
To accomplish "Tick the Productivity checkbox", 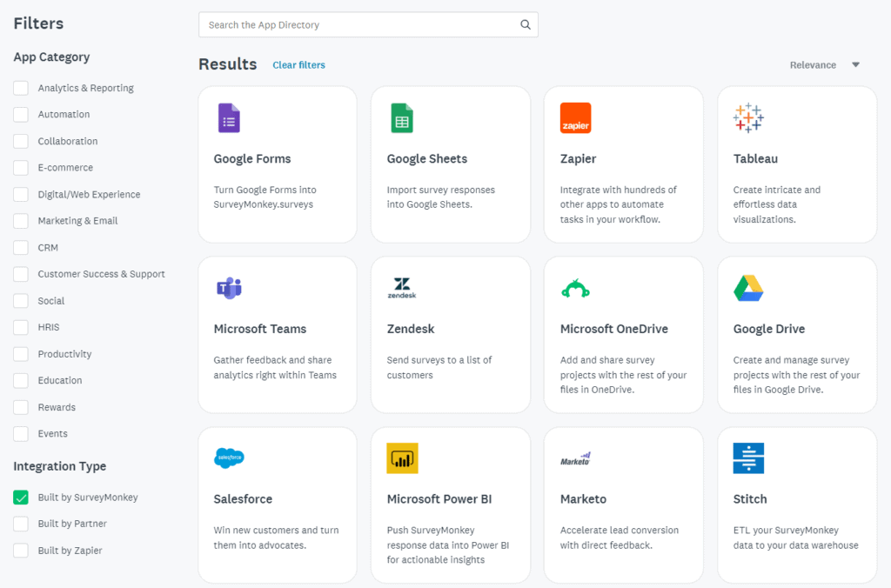I will (21, 354).
